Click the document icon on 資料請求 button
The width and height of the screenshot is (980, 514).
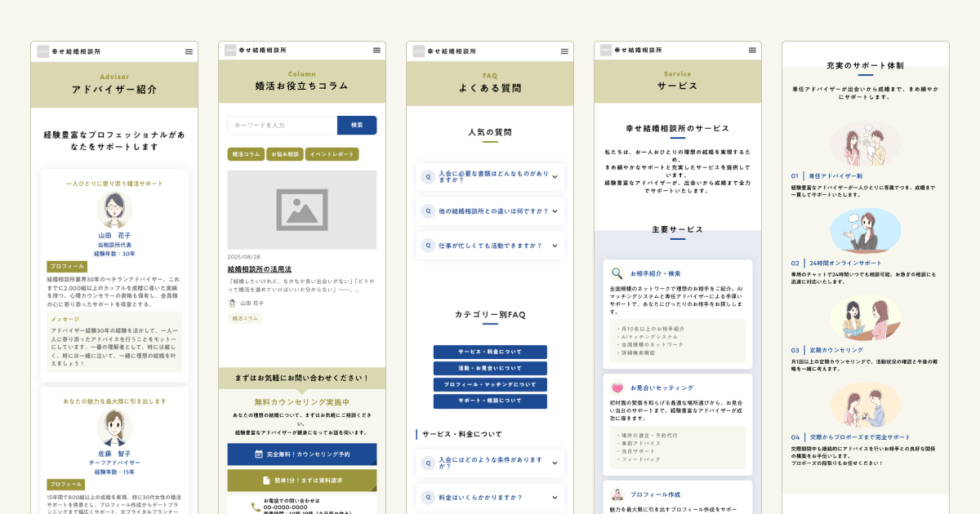266,480
